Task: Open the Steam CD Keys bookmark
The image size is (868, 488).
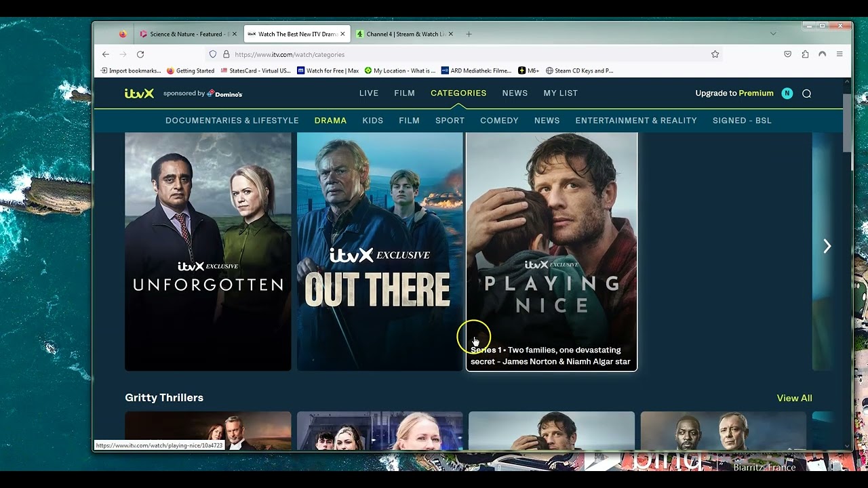Action: pos(579,70)
